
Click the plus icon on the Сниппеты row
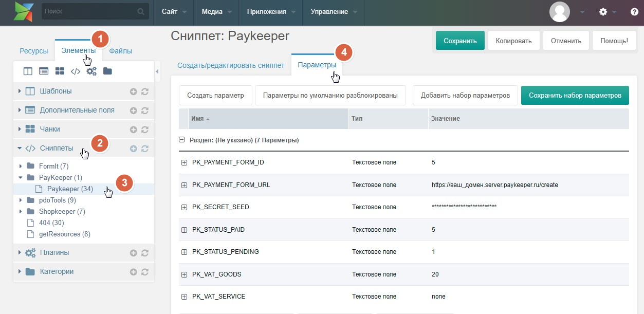click(x=133, y=149)
